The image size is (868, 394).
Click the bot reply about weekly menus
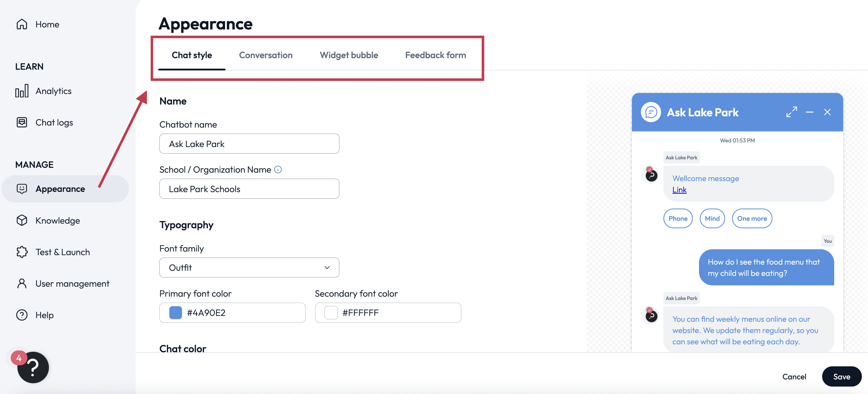pos(749,330)
